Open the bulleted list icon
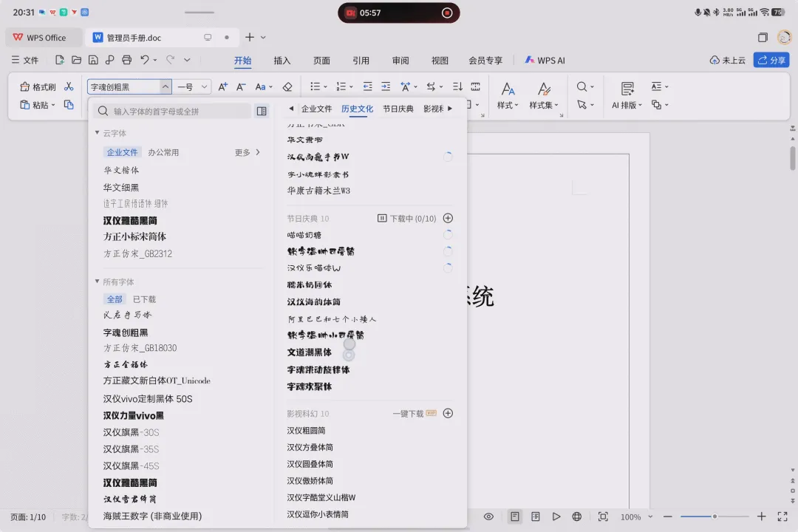 point(315,86)
